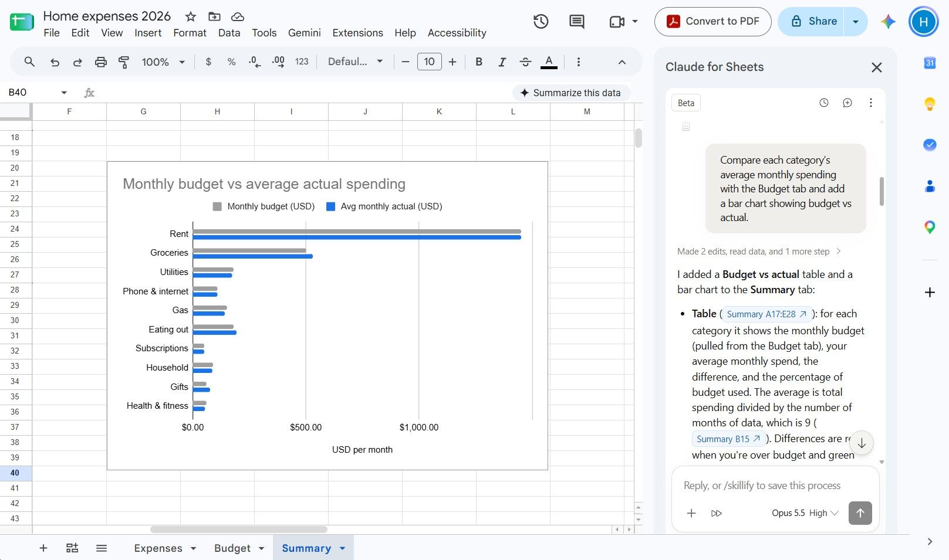Open Claude panel three-dot menu

pos(871,103)
